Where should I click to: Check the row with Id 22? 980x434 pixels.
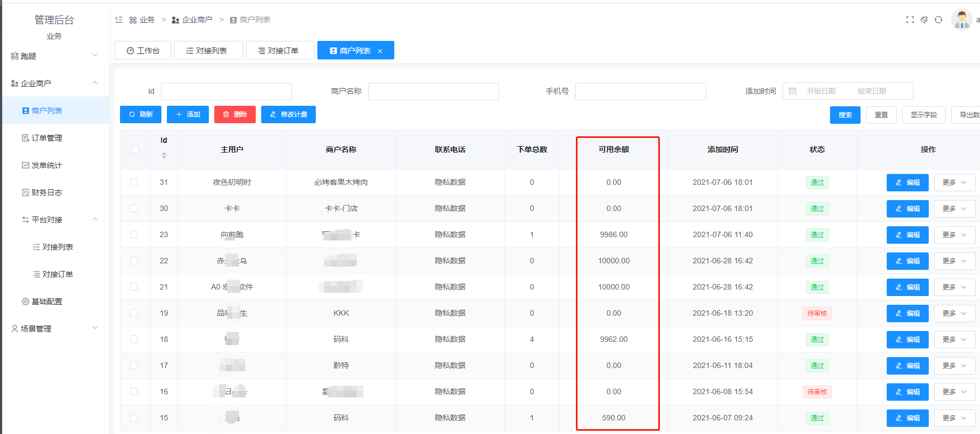(x=134, y=261)
